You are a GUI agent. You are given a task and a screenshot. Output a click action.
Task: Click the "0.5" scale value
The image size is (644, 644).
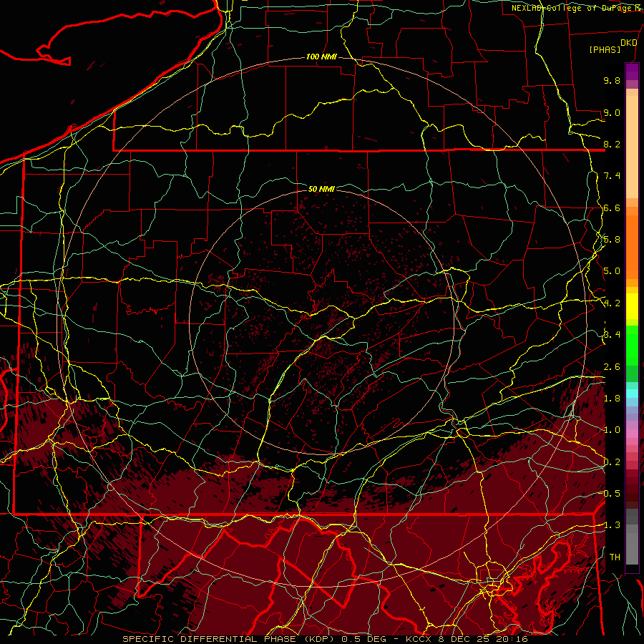tap(613, 494)
